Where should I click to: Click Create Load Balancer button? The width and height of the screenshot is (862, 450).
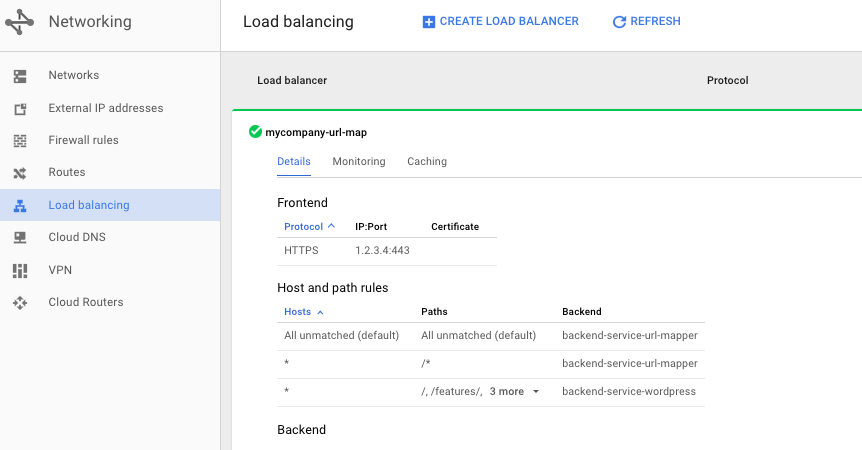click(x=500, y=21)
